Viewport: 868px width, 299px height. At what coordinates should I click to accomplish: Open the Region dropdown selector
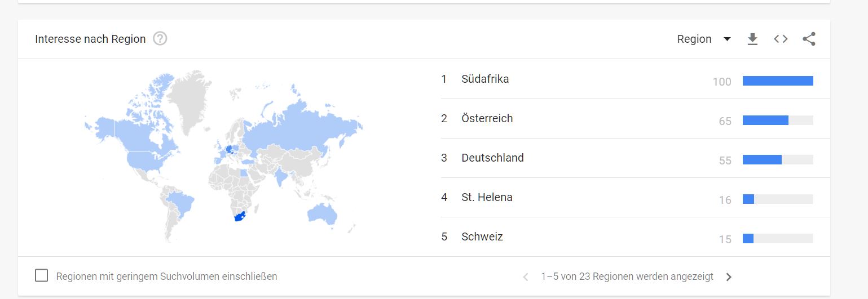[695, 39]
